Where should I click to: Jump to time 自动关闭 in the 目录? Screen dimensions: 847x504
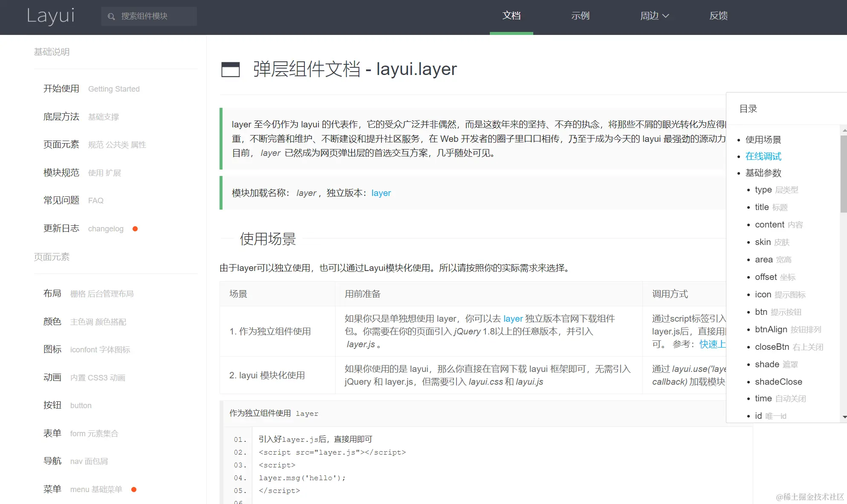click(780, 398)
